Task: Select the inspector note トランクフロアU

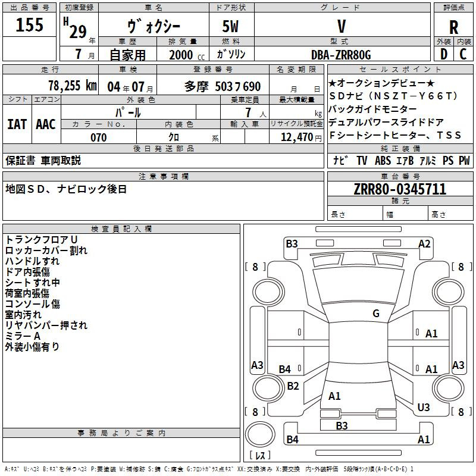Action: tap(42, 240)
